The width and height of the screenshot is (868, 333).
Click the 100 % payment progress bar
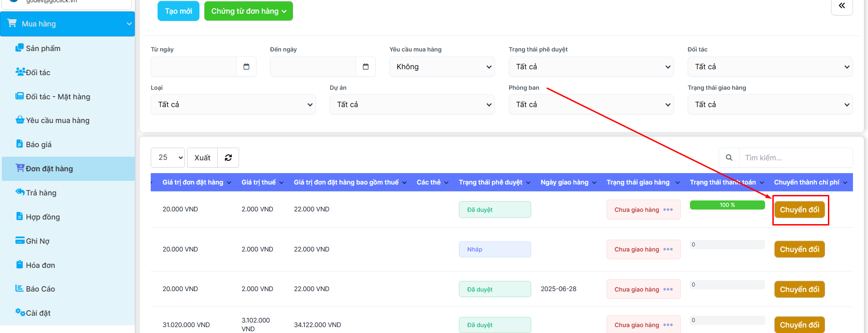click(727, 205)
